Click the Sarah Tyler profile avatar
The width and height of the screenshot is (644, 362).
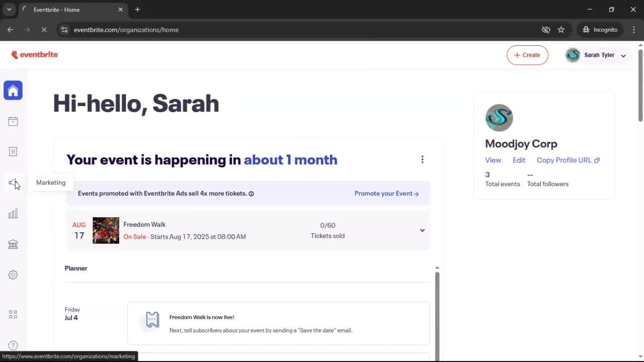pos(573,55)
